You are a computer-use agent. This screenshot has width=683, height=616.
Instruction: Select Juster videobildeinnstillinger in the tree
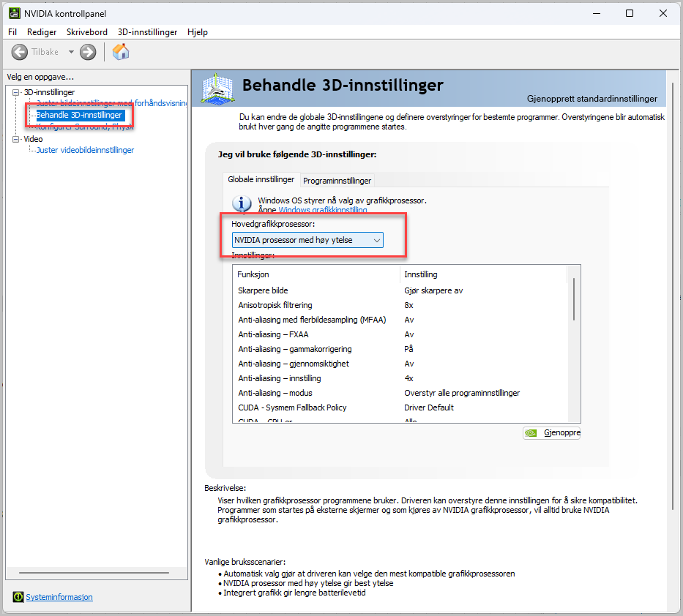(85, 150)
